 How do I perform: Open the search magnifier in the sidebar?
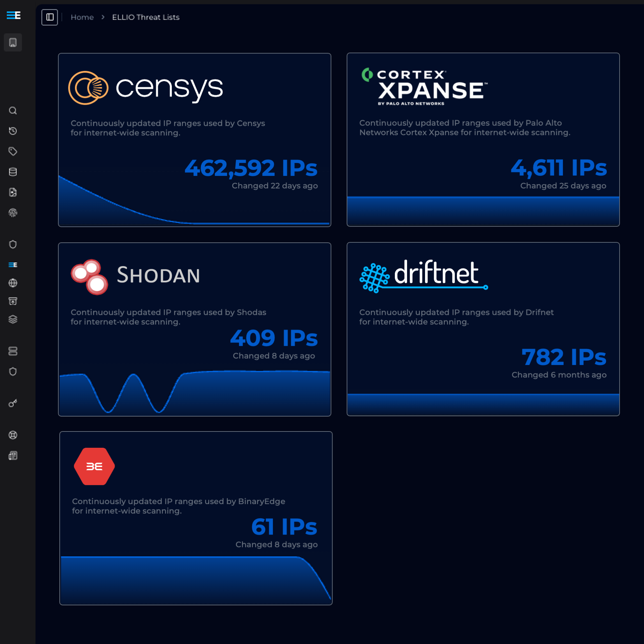click(13, 110)
